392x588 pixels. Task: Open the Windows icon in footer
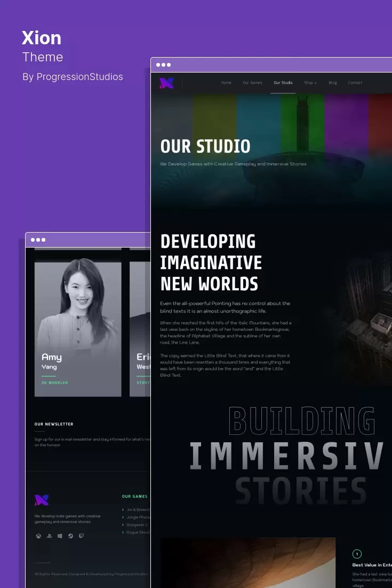click(60, 536)
